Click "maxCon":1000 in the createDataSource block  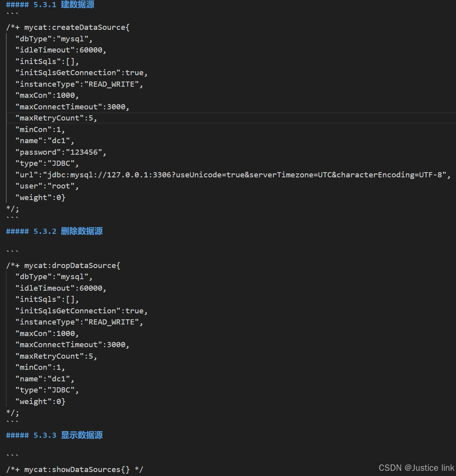coord(47,95)
